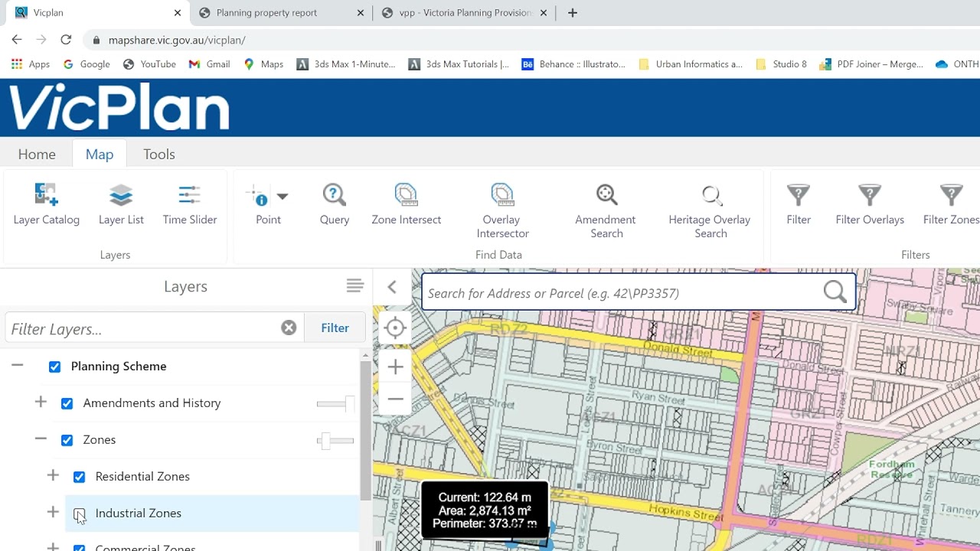Image resolution: width=980 pixels, height=551 pixels.
Task: Open the YouTube bookmark
Action: click(x=149, y=64)
